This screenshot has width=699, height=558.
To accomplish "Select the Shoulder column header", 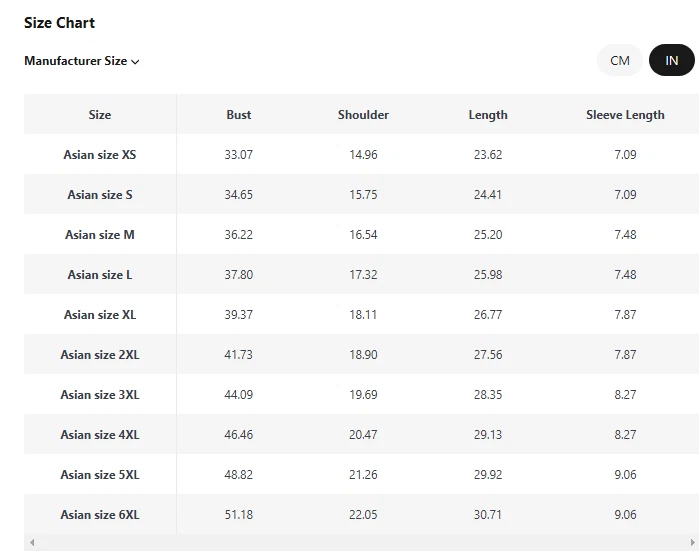I will point(363,115).
